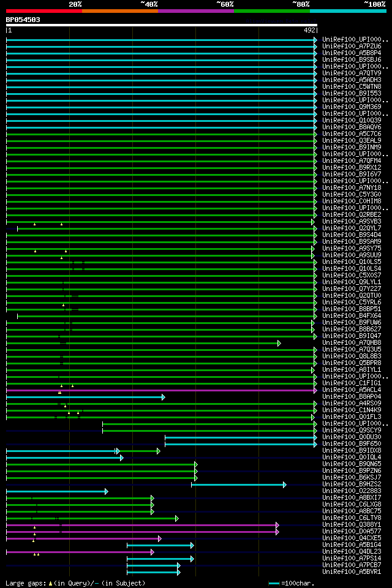Click cyan alignment bar for UniRef100_O22883
Image resolution: width=392 pixels, height=588 pixels.
pos(57,492)
